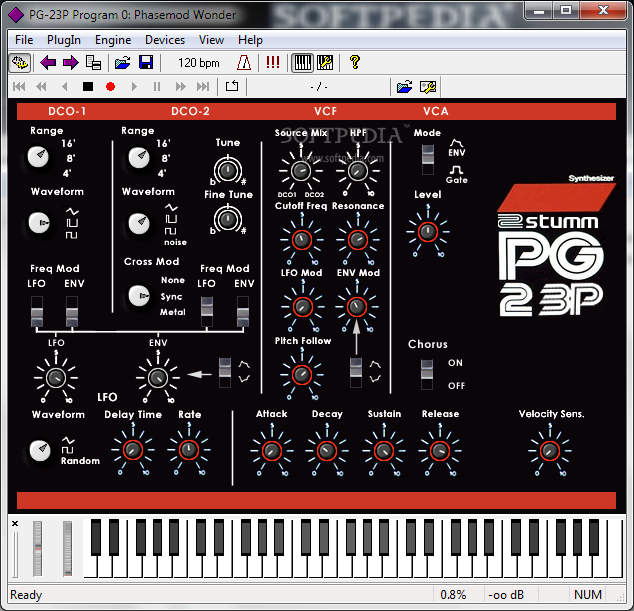Screen dimensions: 634x611
Task: Click the reverse play transport button
Action: [x=64, y=87]
